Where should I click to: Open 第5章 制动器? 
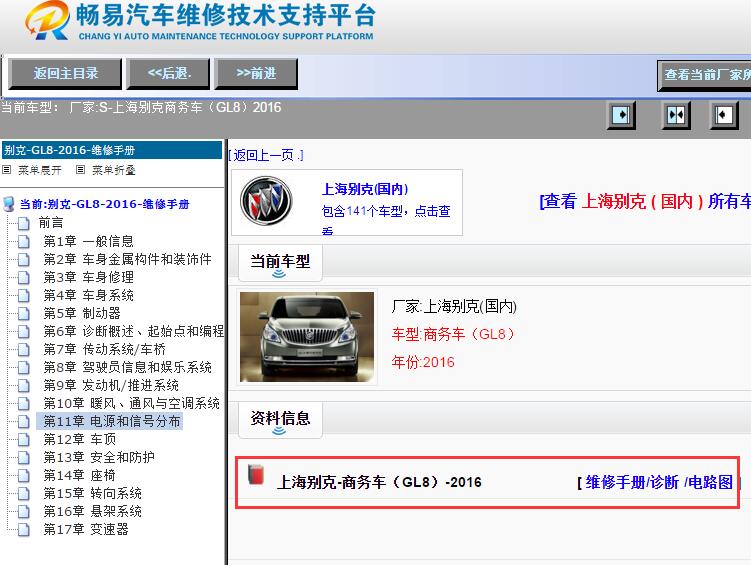coord(82,313)
